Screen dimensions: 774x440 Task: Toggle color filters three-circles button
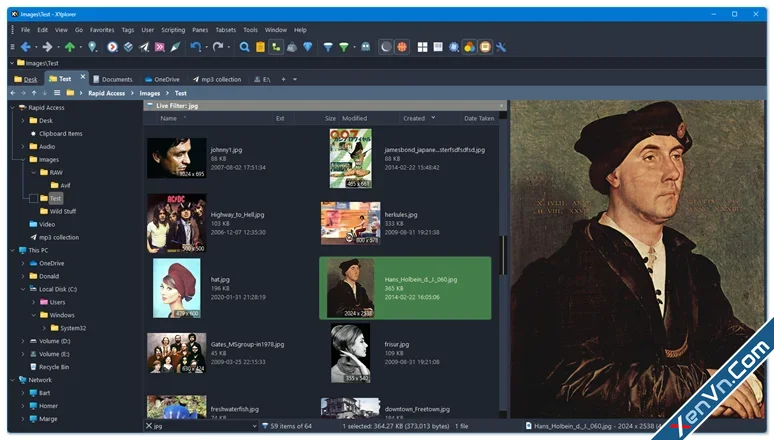469,47
